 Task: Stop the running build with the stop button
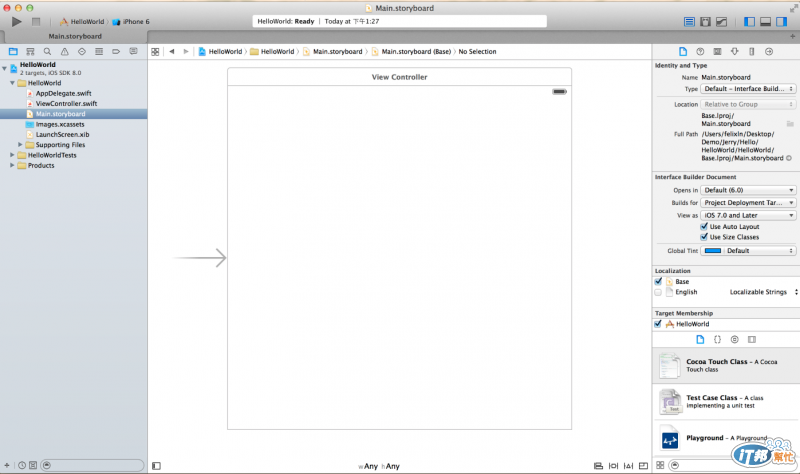click(x=36, y=21)
